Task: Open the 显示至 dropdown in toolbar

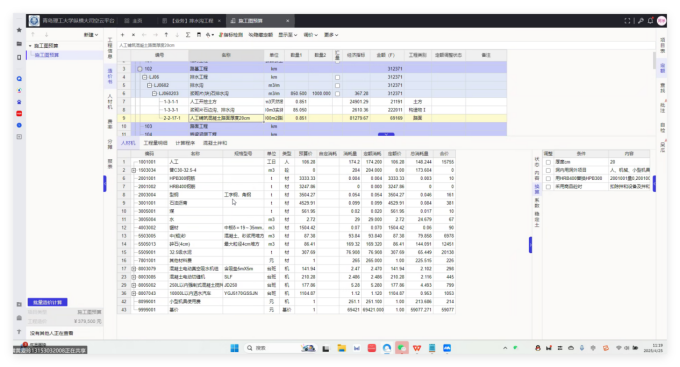Action: (x=288, y=35)
